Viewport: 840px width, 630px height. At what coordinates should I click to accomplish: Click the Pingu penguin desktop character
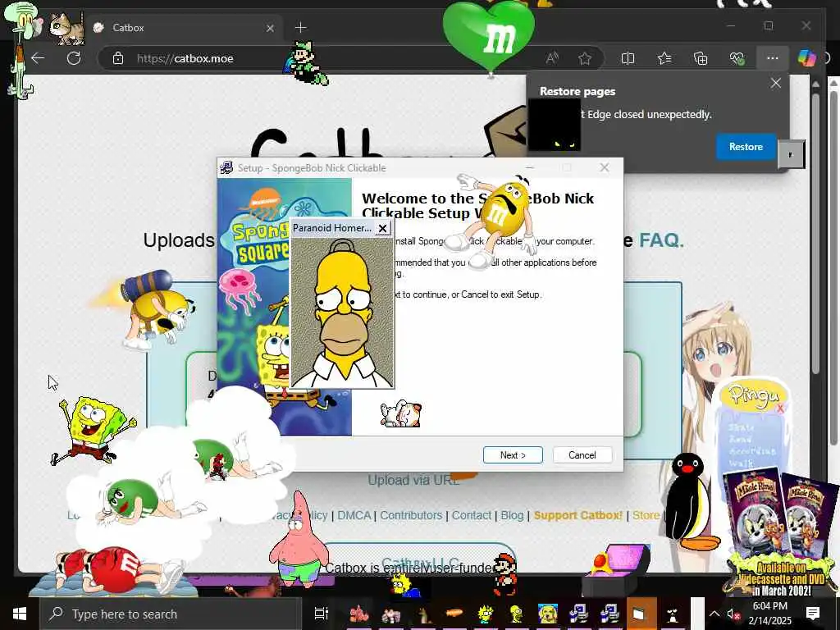coord(689,503)
